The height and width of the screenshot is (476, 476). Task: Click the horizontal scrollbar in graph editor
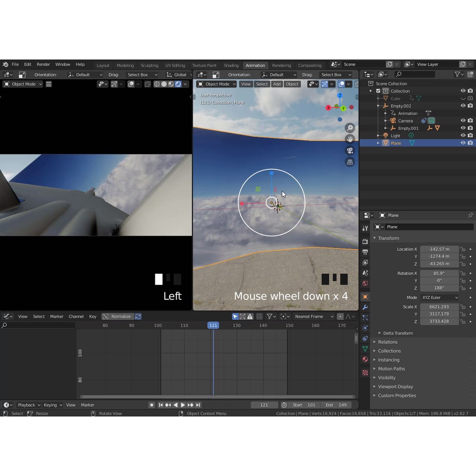coord(218,397)
